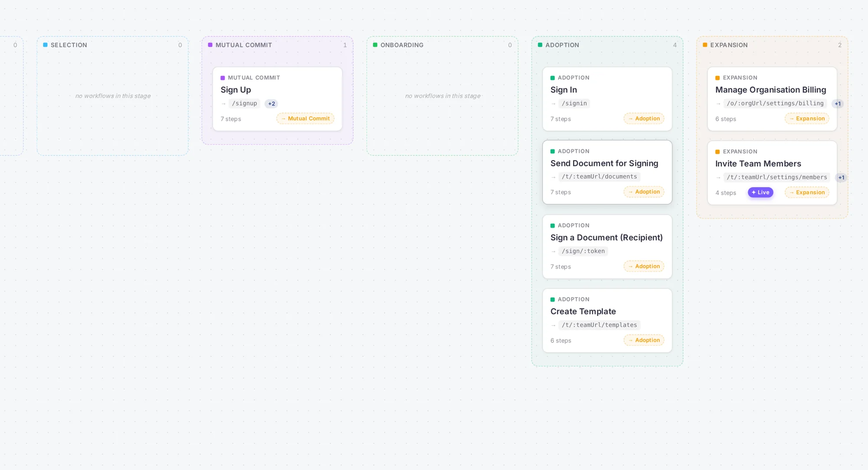Click the Live badge on Invite Team Members
Screen dimensions: 868x470
(760, 192)
